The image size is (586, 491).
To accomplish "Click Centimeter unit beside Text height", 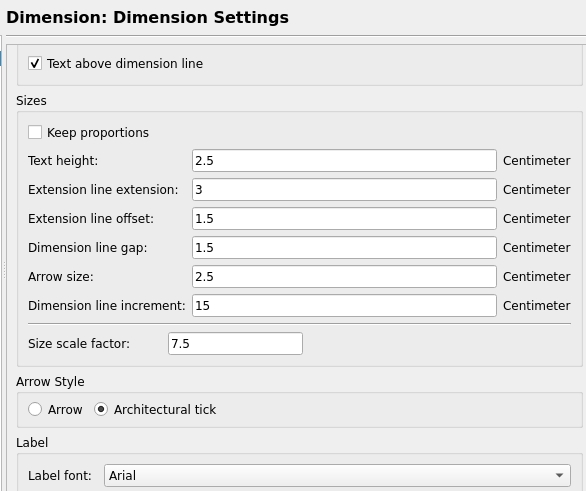I will coord(537,161).
